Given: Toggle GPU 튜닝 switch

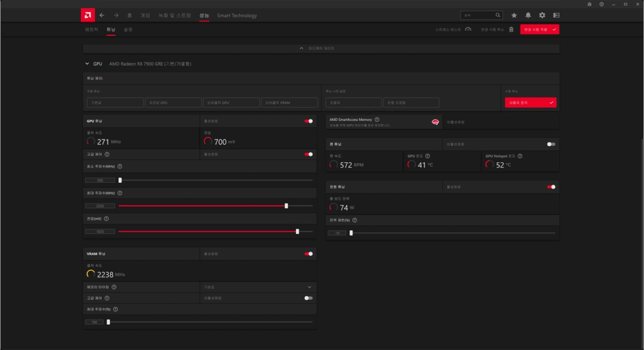Looking at the screenshot, I should coord(309,121).
